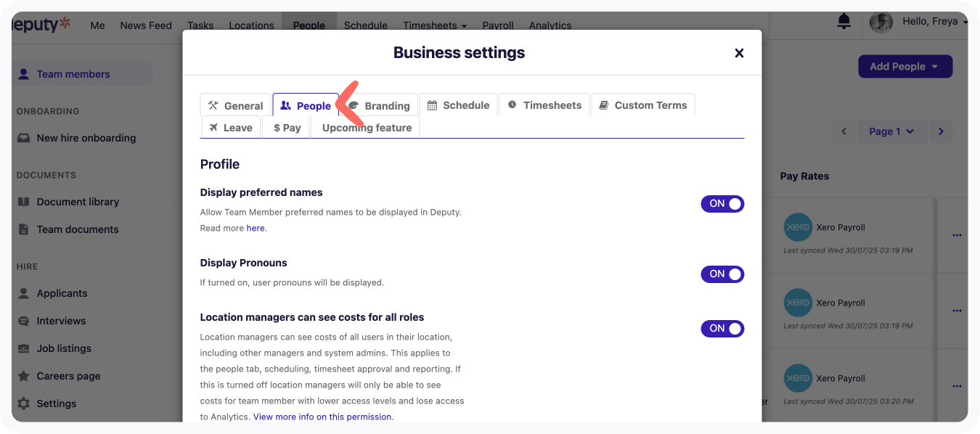Click the Settings gear icon in sidebar
The height and width of the screenshot is (434, 980).
click(24, 404)
